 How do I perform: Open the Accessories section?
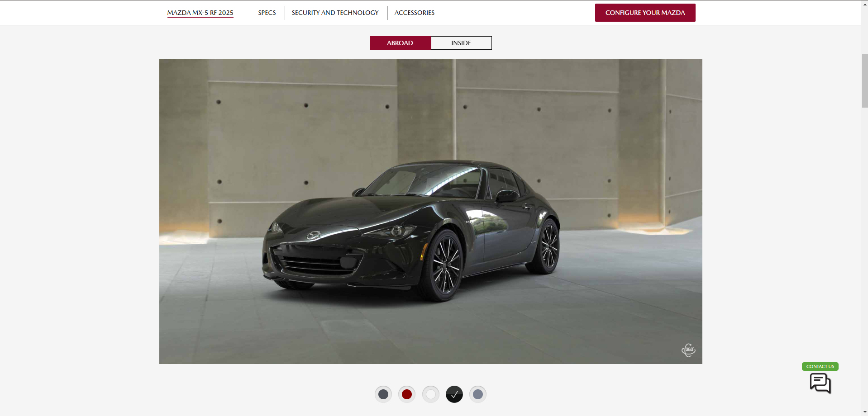(x=415, y=13)
